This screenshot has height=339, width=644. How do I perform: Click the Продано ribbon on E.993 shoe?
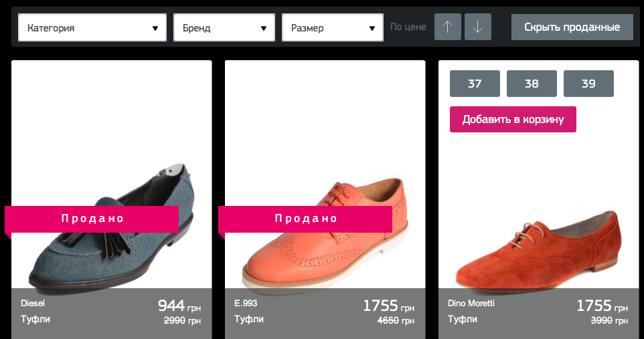click(306, 219)
